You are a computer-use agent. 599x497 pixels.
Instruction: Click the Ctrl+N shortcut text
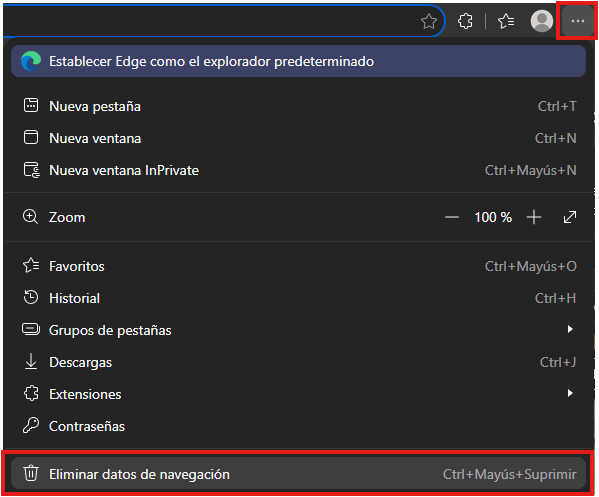point(555,138)
